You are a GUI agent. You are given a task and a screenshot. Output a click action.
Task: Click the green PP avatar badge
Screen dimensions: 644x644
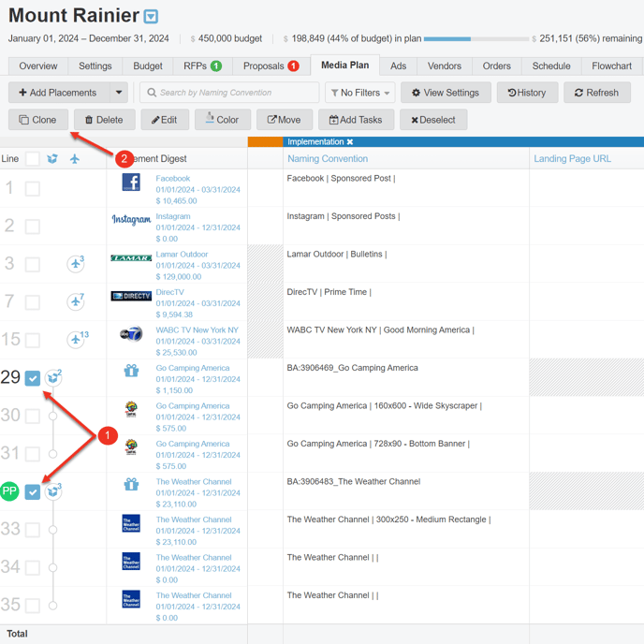pyautogui.click(x=9, y=491)
